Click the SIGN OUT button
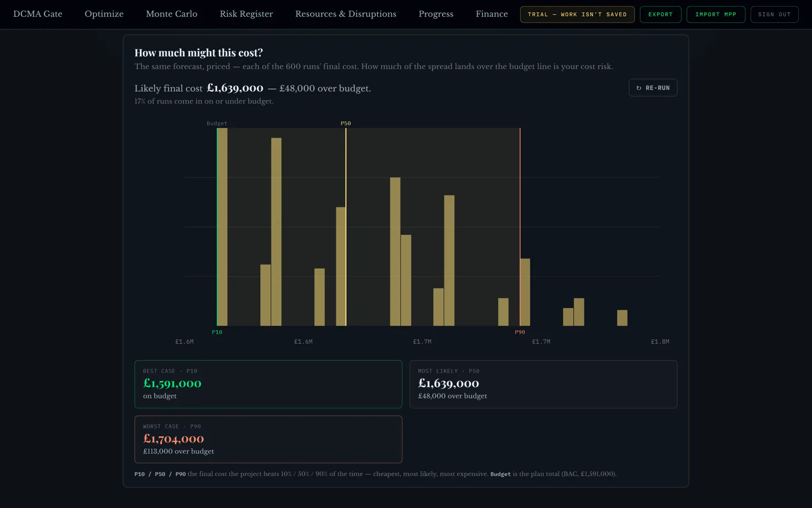 click(x=774, y=14)
